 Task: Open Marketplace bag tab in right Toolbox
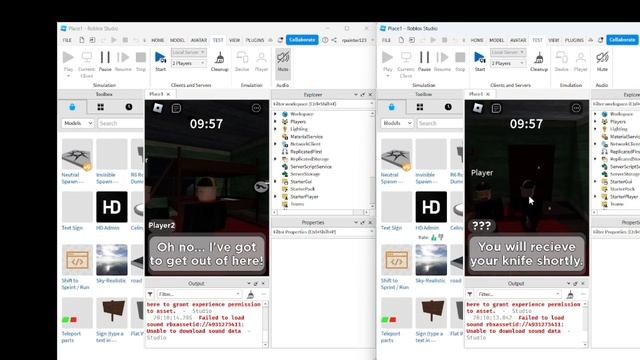391,107
